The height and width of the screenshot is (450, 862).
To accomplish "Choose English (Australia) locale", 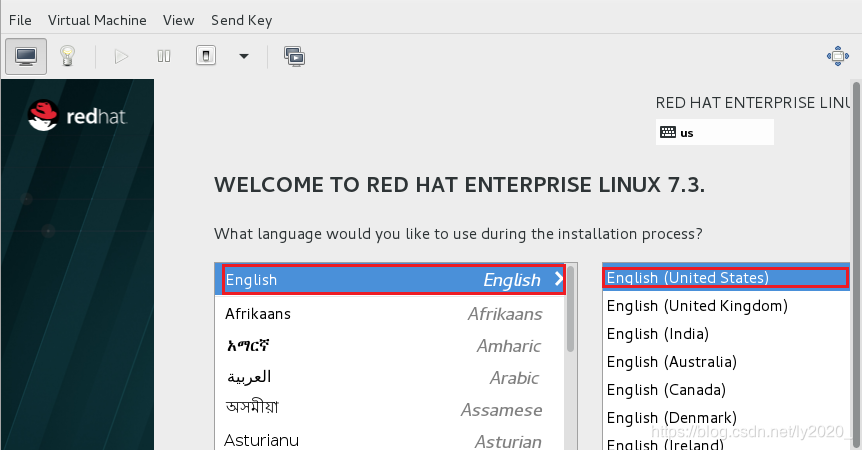I will [726, 362].
